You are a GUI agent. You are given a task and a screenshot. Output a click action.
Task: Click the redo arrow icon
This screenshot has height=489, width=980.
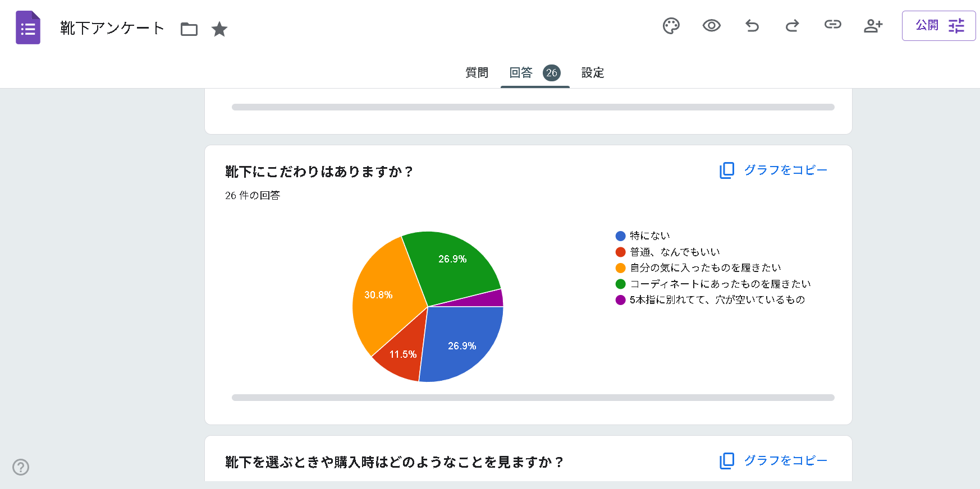coord(792,26)
